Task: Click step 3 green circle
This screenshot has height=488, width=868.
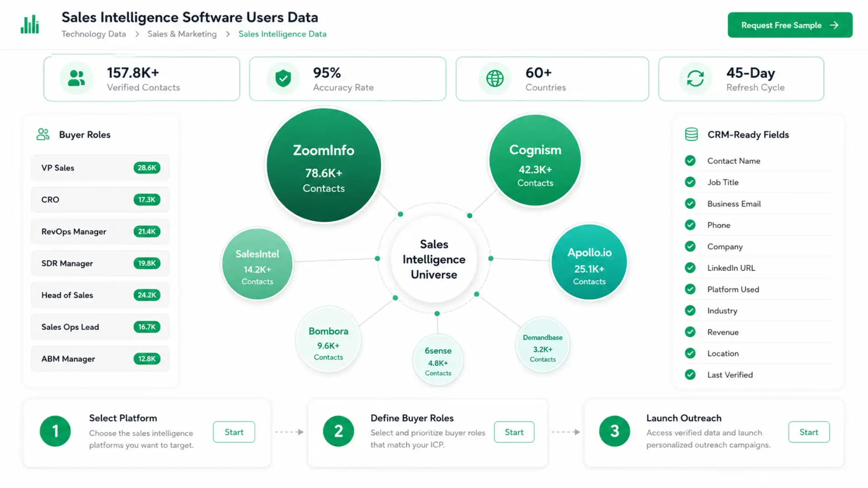Action: [614, 431]
